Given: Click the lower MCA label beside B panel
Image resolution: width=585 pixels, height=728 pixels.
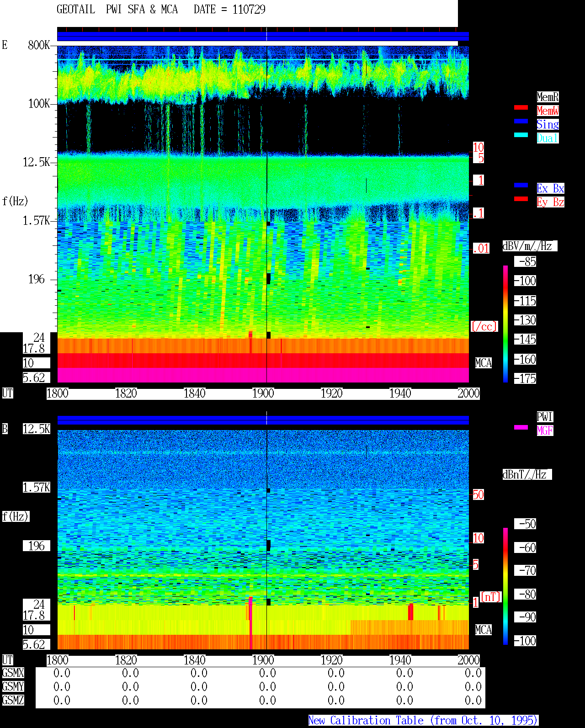Looking at the screenshot, I should click(484, 630).
